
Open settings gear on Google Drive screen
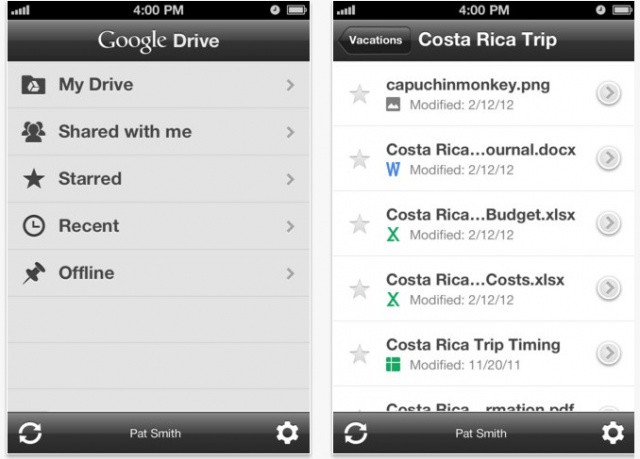pyautogui.click(x=287, y=433)
